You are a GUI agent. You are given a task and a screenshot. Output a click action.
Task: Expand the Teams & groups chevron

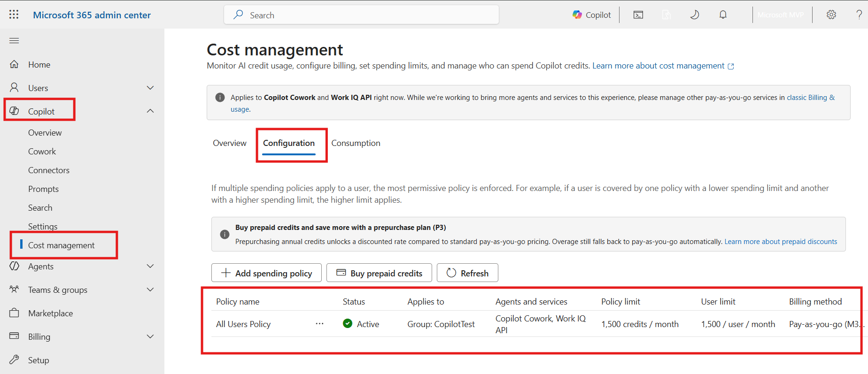[x=150, y=290]
